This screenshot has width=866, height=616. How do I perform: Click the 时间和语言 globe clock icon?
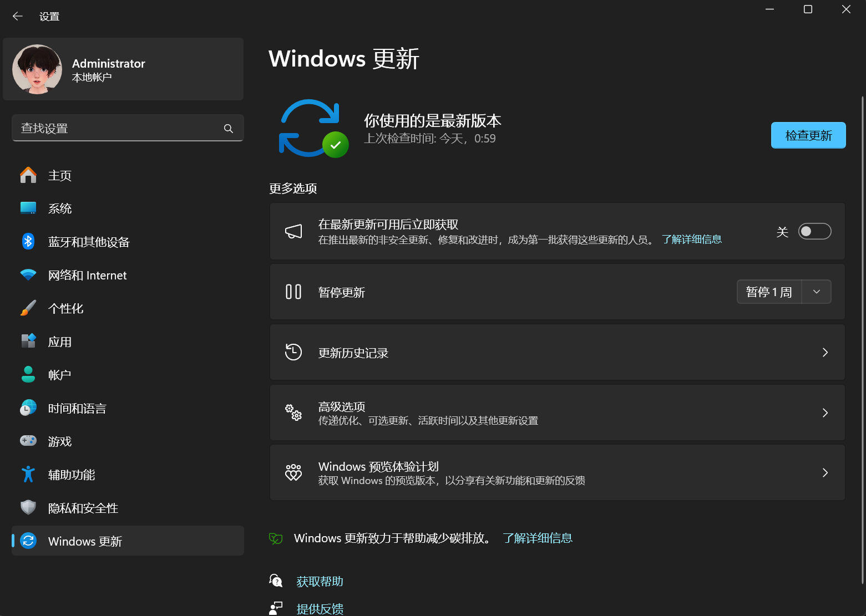click(x=28, y=408)
